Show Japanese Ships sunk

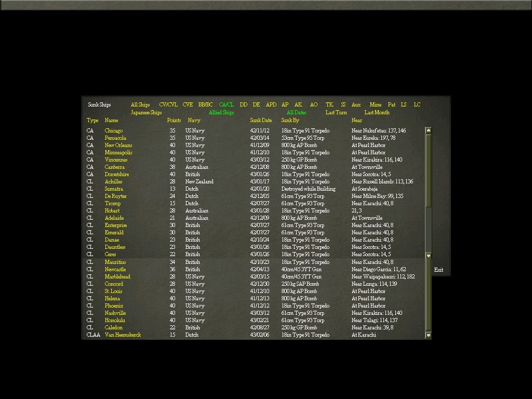146,112
